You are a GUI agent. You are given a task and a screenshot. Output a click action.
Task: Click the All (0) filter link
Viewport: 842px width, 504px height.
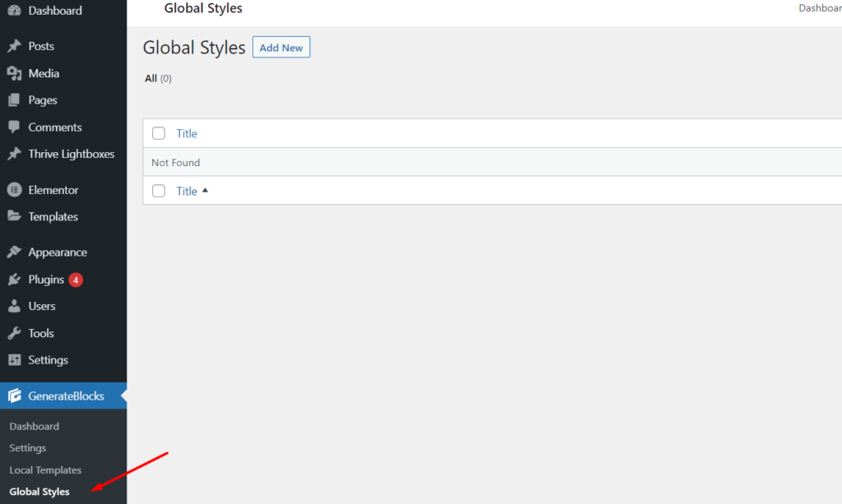158,79
